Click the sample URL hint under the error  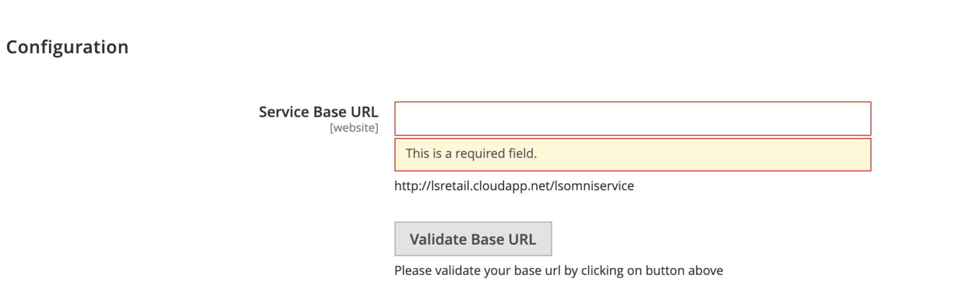514,186
